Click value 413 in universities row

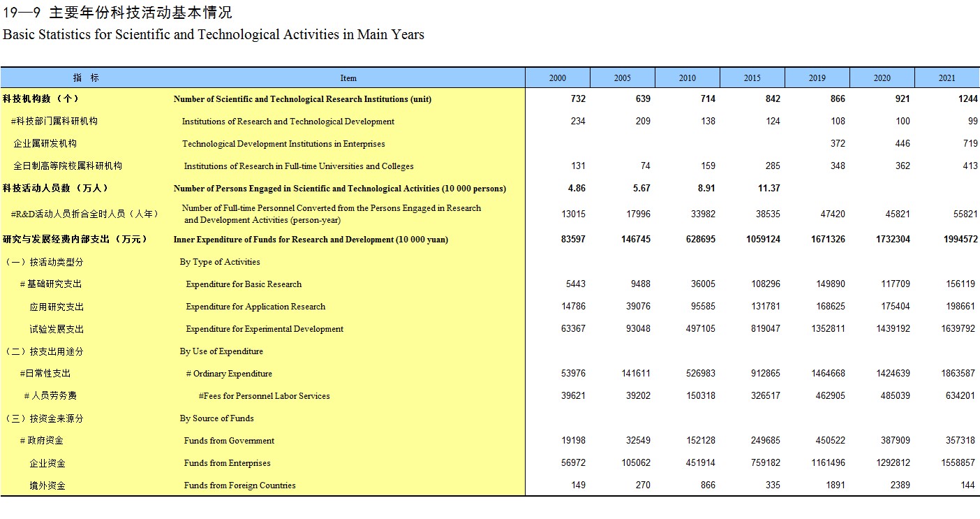coord(970,166)
